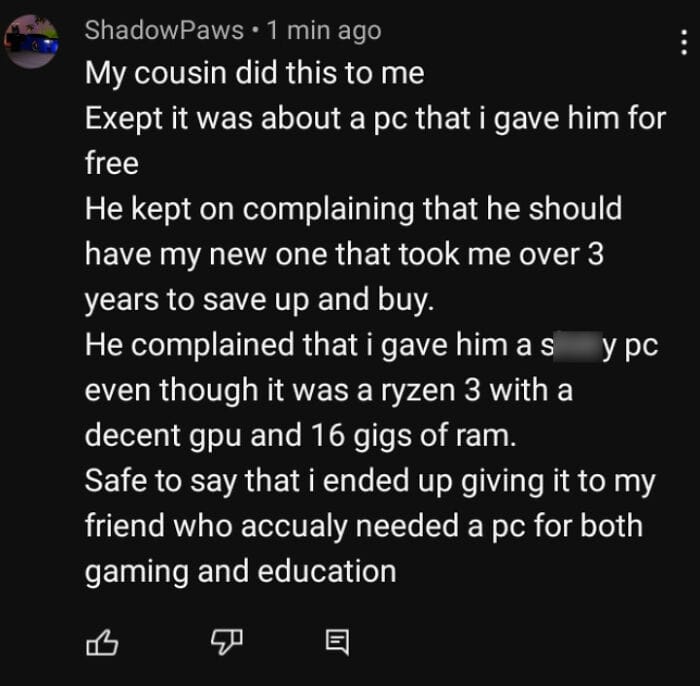700x686 pixels.
Task: Dislike the comment with thumbs down icon
Action: pos(227,642)
